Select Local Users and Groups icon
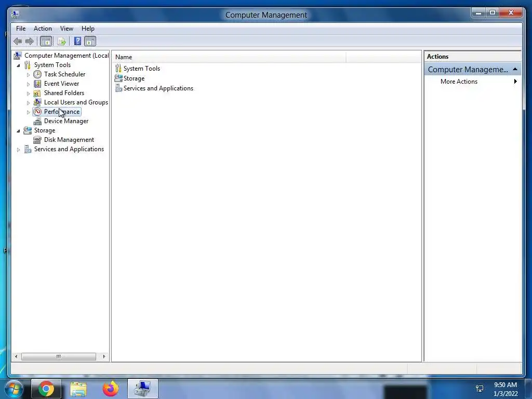This screenshot has width=532, height=399. (37, 102)
